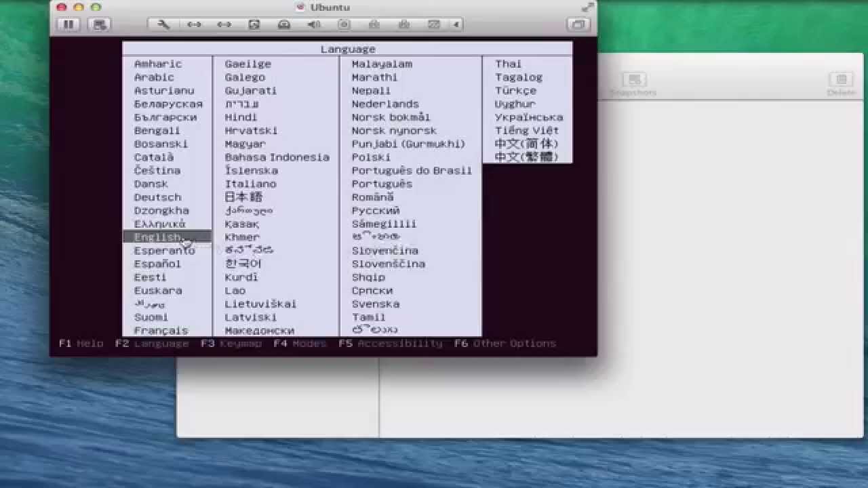Select Tamil language
The image size is (868, 488).
coord(368,317)
